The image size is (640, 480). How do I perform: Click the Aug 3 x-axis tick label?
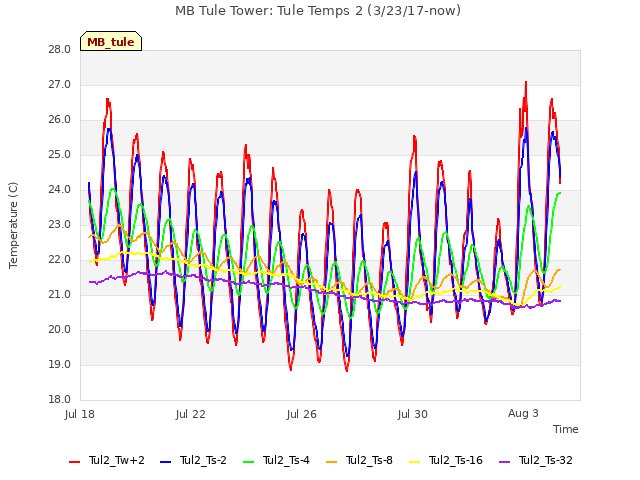(x=523, y=413)
